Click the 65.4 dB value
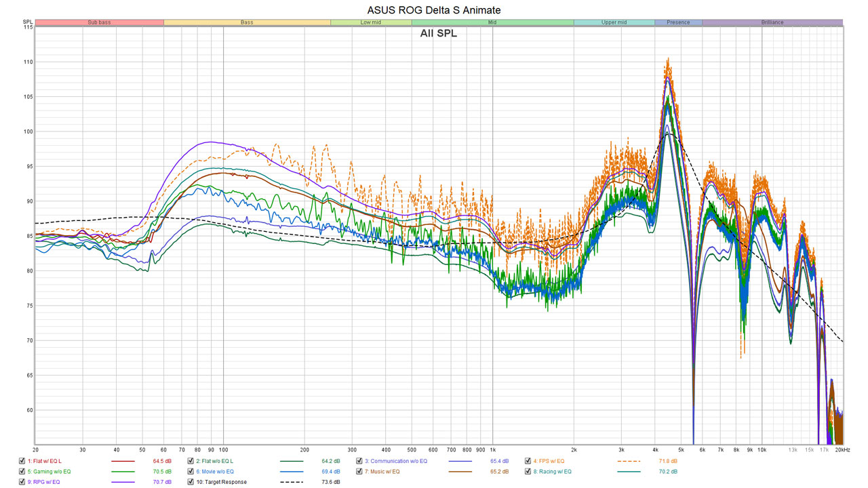Viewport: 868px width, 488px height. pyautogui.click(x=499, y=461)
